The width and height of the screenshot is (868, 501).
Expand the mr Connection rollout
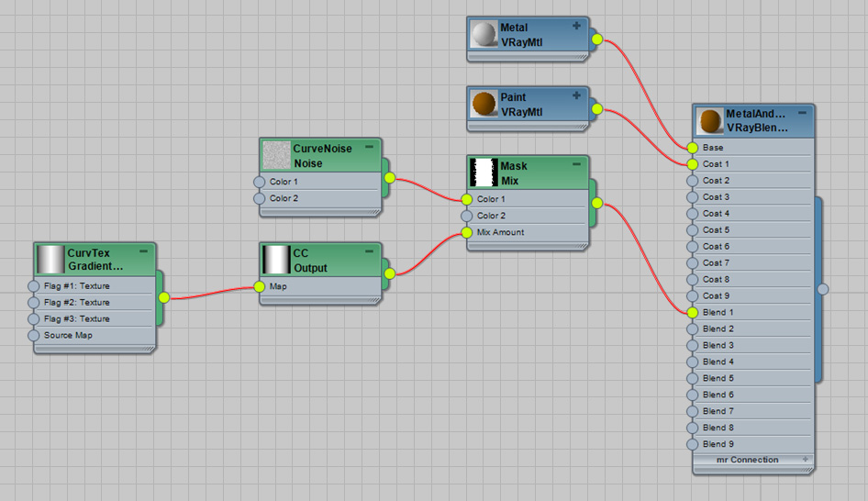click(806, 460)
